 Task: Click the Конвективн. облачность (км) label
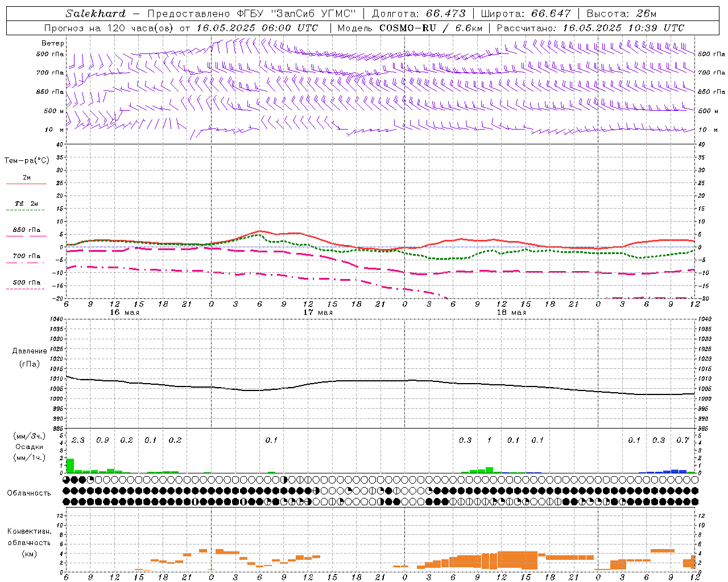point(29,542)
